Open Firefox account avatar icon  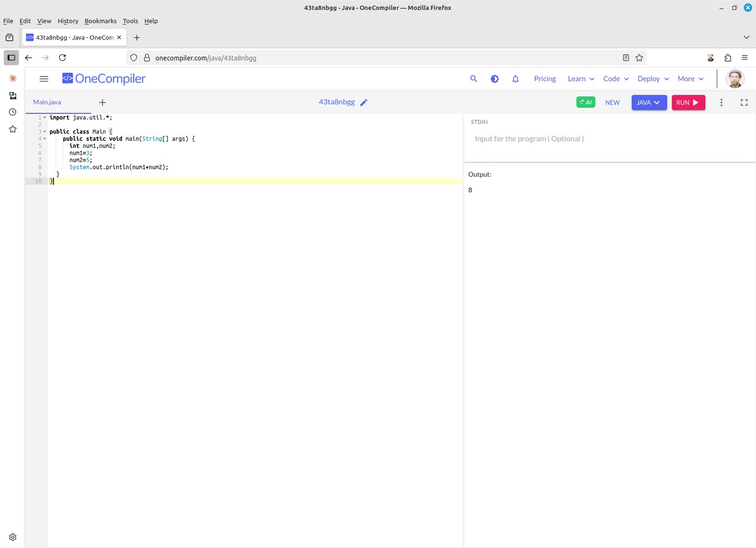pos(711,58)
